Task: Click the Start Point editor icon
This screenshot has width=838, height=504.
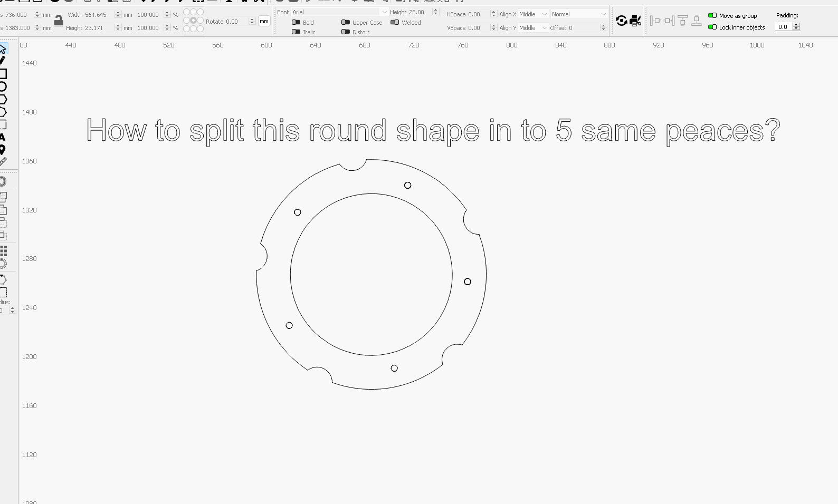Action: click(x=3, y=279)
